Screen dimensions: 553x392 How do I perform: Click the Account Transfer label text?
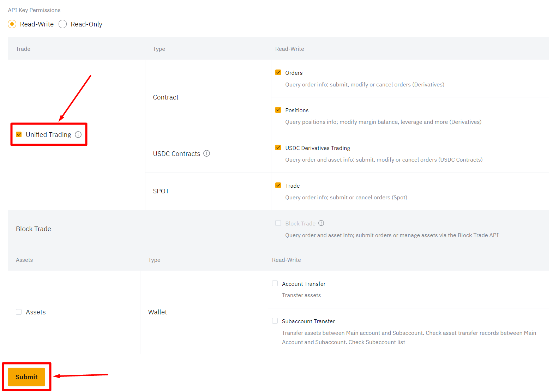[x=303, y=284]
